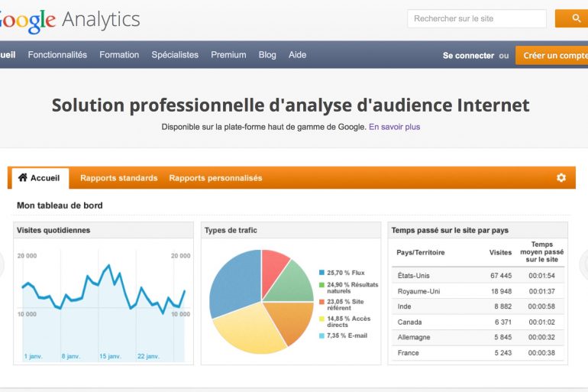Click the Google Analytics logo
Screen dimensions: 588x392
pos(69,19)
